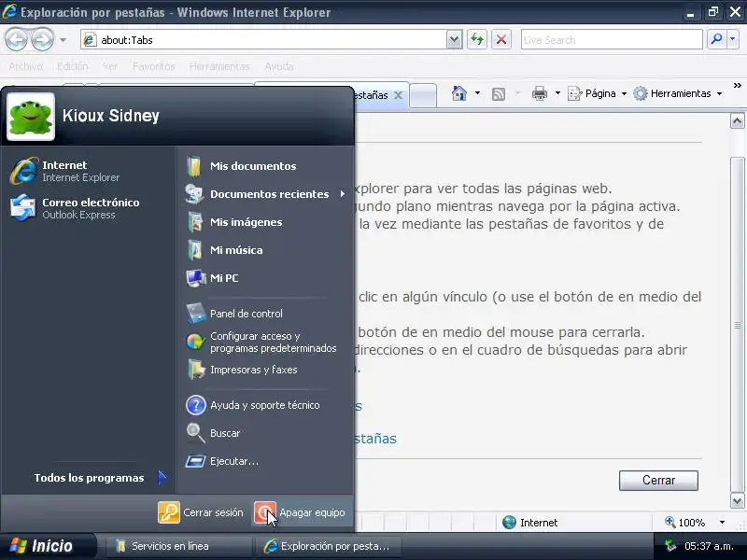Viewport: 747px width, 560px height.
Task: Click the system tray network icon
Action: tap(670, 546)
